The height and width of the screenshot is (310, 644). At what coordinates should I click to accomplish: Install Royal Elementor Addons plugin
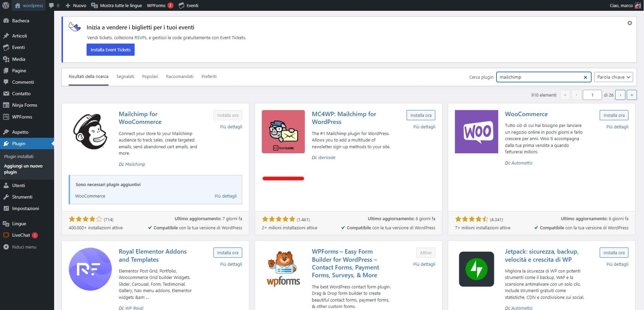click(x=228, y=253)
